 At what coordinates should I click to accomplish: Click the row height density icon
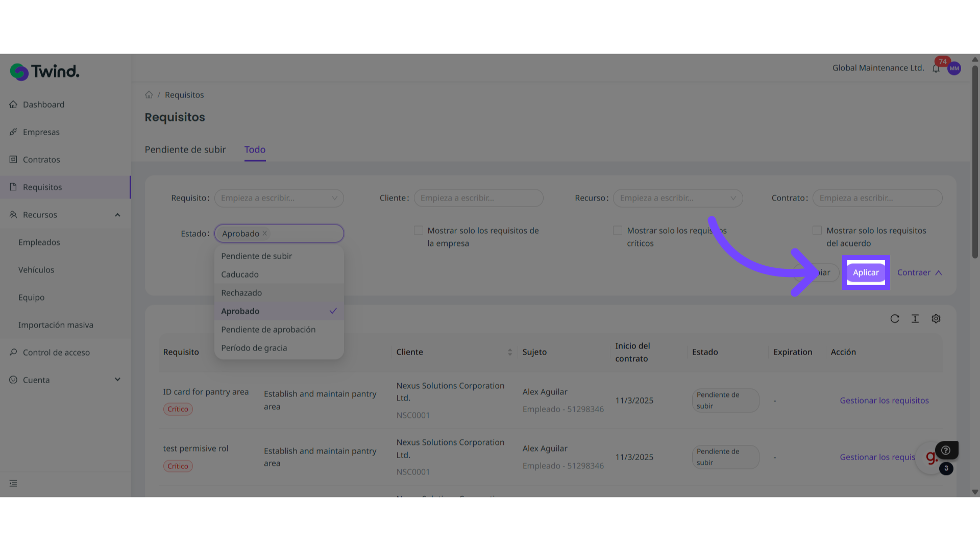tap(915, 319)
